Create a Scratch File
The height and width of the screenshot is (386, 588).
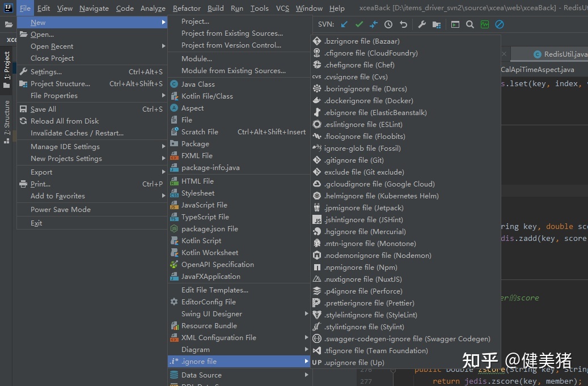(239, 132)
